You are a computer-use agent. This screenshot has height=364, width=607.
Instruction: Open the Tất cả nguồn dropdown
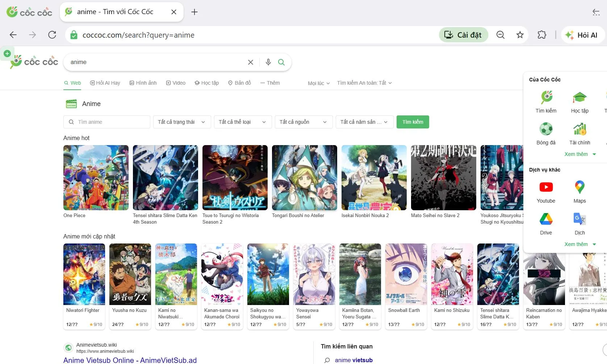[303, 122]
